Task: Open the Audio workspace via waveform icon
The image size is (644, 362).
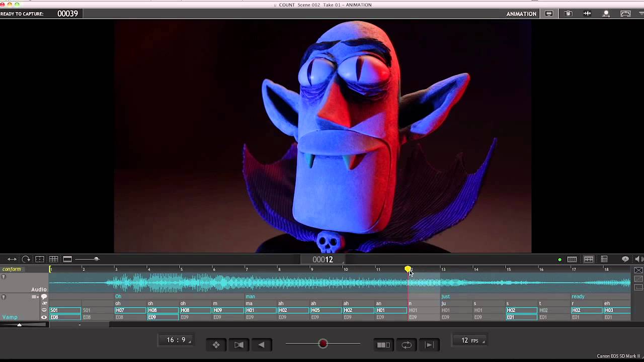Action: coord(587,14)
